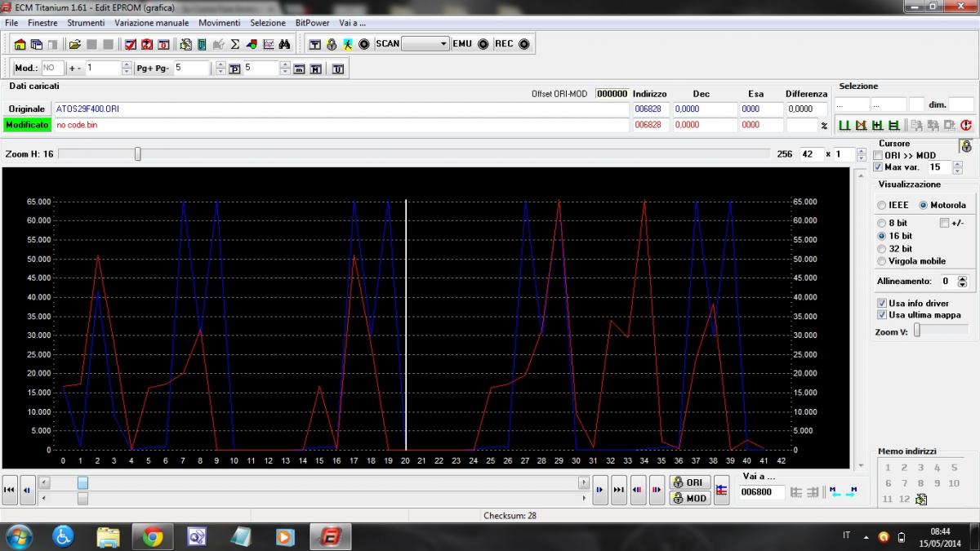Viewport: 980px width, 551px height.
Task: Uncheck Usa info driver checkbox
Action: [x=882, y=303]
